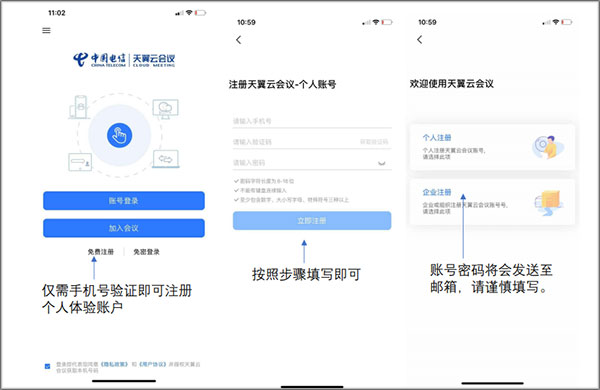
Task: Tap the login card icon in the illustration
Action: point(80,162)
